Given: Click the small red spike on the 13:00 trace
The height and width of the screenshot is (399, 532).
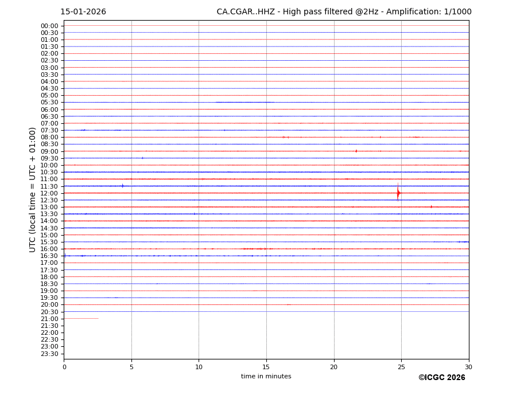Looking at the screenshot, I should pyautogui.click(x=431, y=206).
